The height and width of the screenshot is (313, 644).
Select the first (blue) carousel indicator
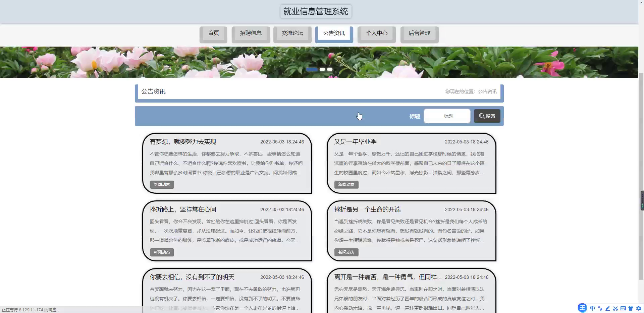312,69
